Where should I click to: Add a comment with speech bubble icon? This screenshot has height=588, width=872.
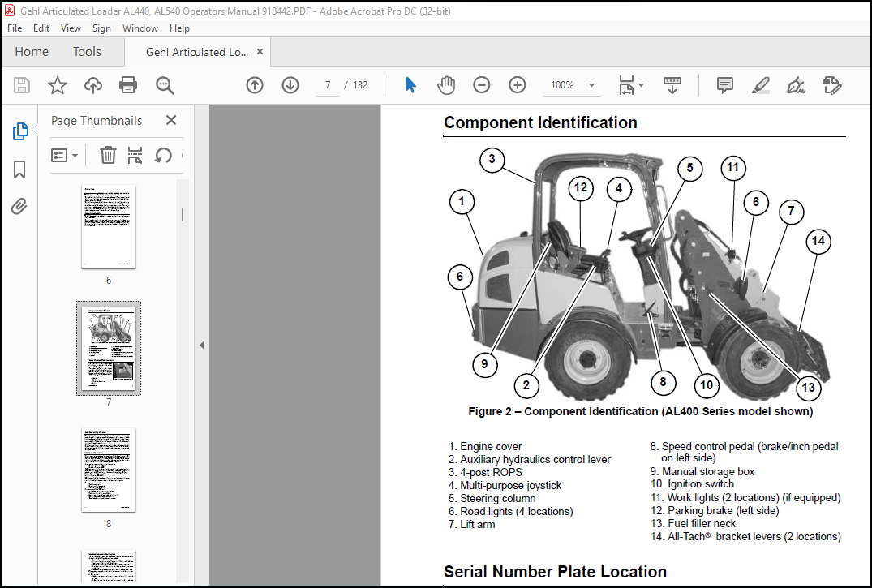tap(724, 85)
